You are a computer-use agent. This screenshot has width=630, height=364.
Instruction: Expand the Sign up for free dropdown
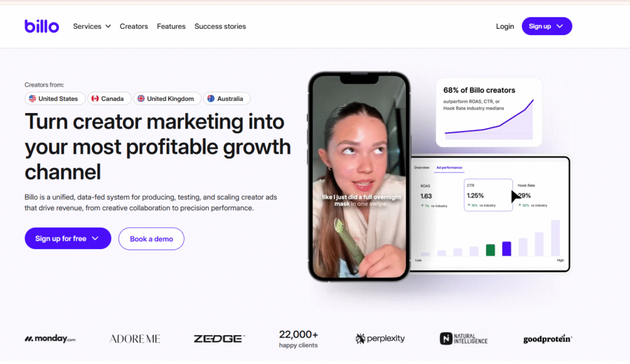68,238
